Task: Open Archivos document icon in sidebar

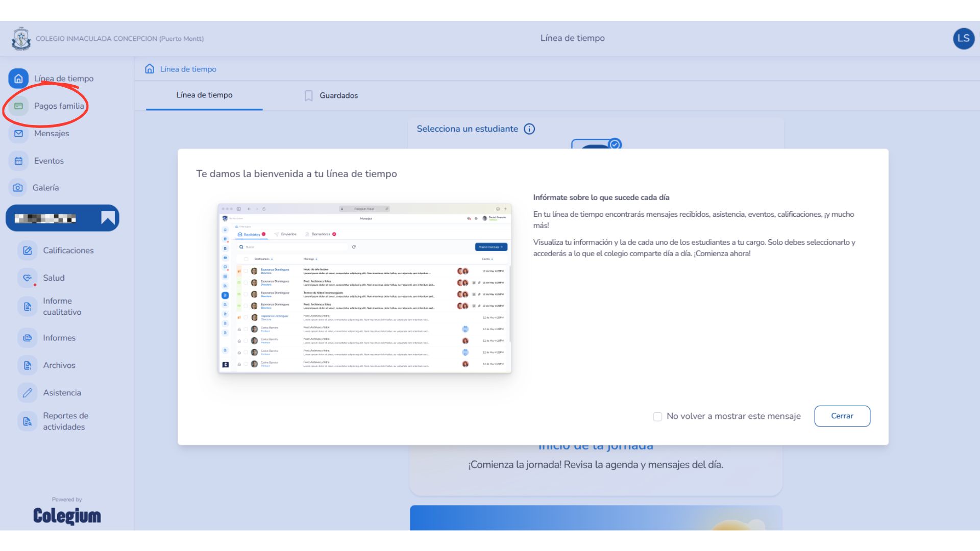Action: click(x=28, y=365)
